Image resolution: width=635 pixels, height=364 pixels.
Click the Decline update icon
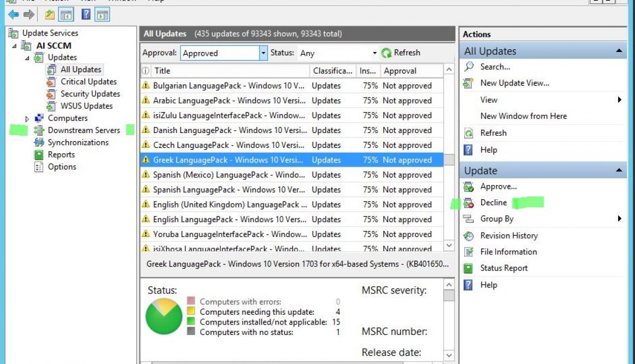pos(469,203)
